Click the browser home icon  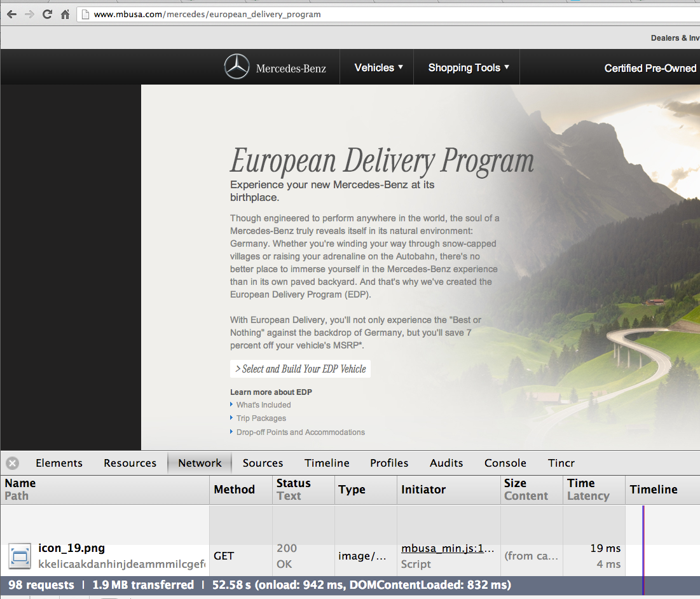tap(65, 14)
